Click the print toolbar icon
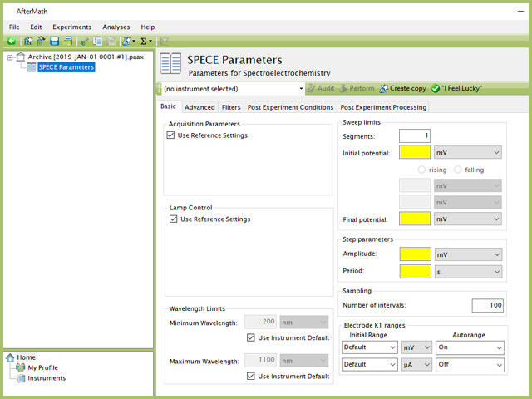Viewport: 532px width, 399px height. coord(68,41)
